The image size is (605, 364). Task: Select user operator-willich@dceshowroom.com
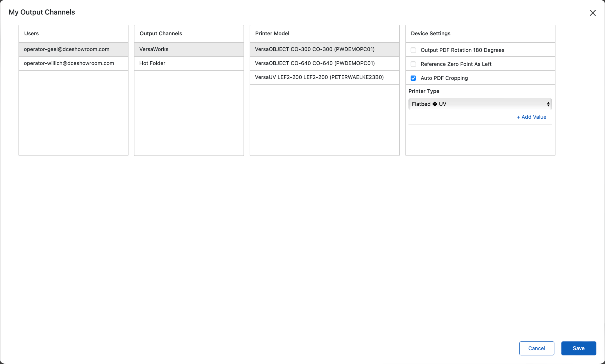click(73, 63)
